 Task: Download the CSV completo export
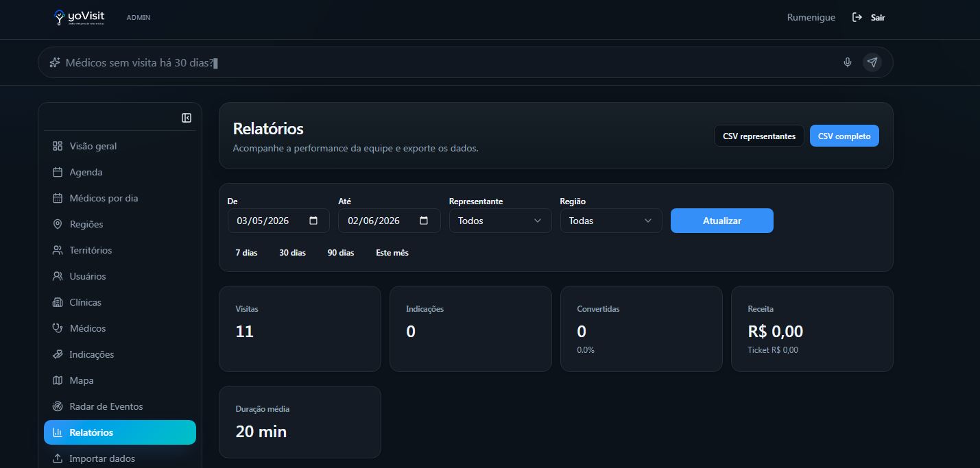pos(844,136)
